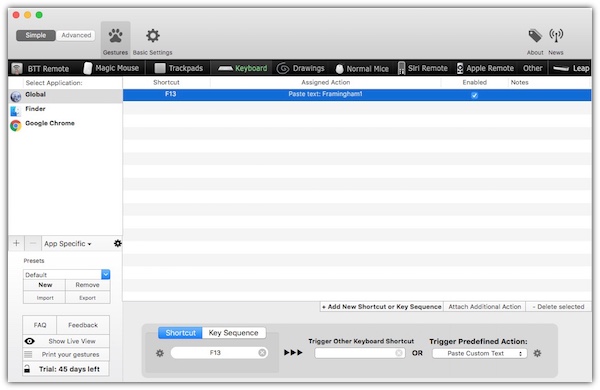Select Global in the application list

click(x=65, y=96)
